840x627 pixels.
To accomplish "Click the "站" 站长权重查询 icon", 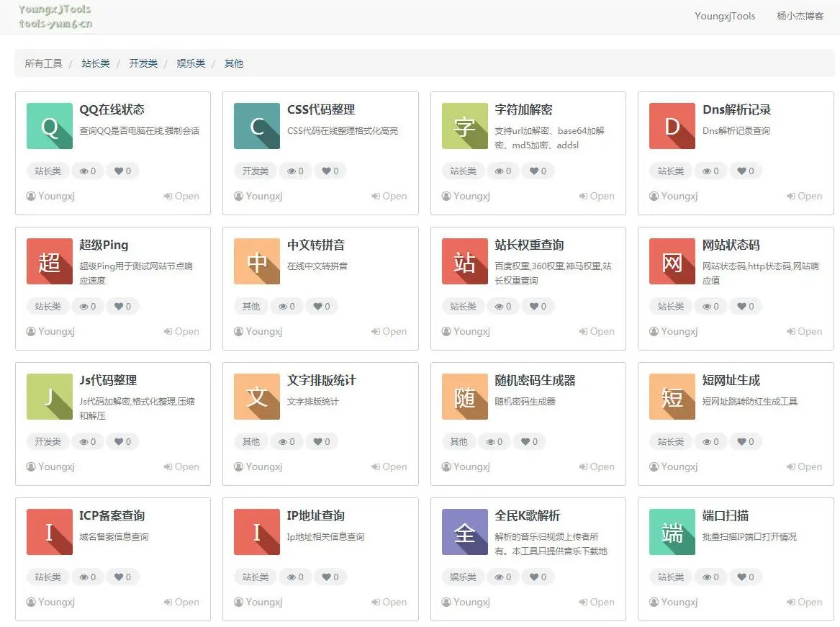I will [x=464, y=261].
